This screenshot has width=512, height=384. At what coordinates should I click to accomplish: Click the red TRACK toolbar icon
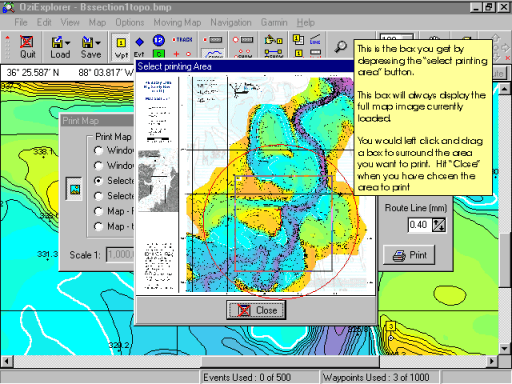[182, 40]
